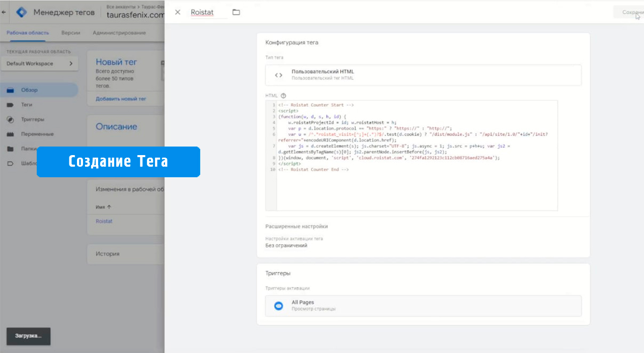Switch to the Рабочая область tab

point(28,33)
